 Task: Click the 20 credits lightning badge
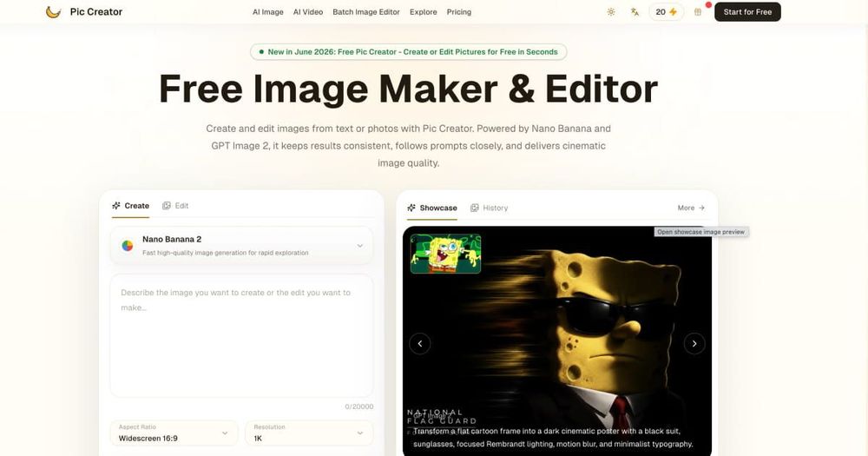tap(666, 11)
